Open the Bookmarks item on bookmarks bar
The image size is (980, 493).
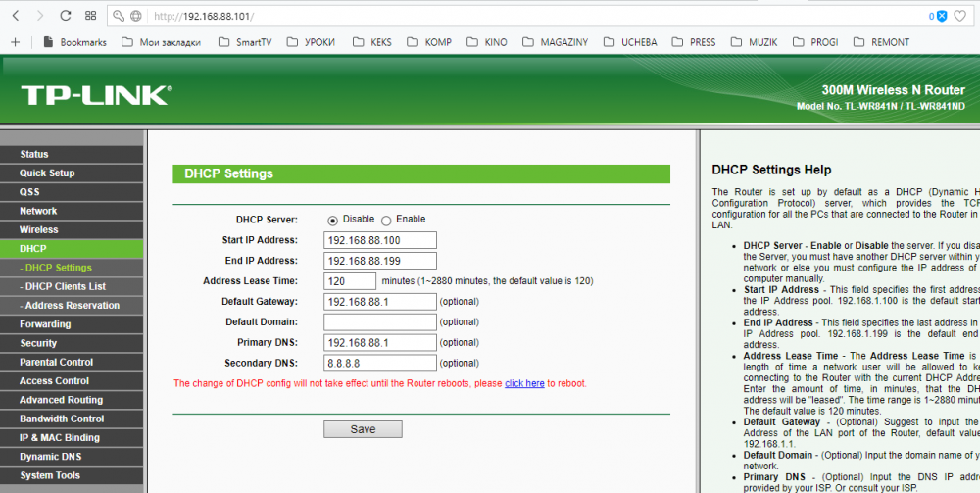coord(74,42)
